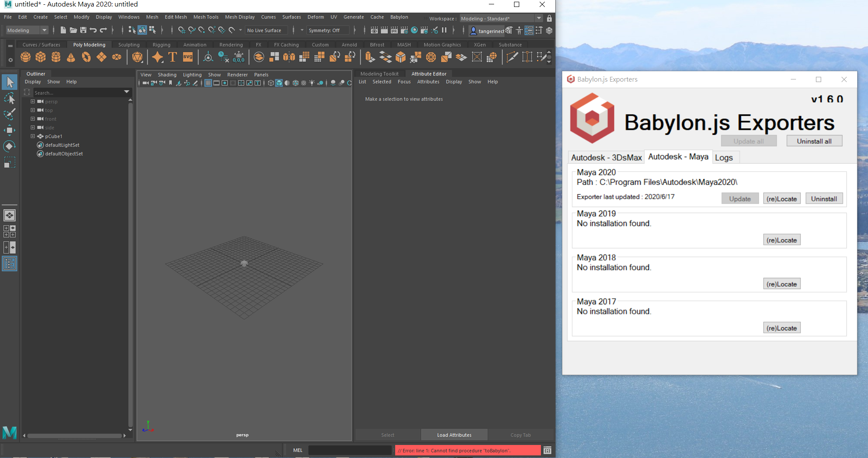Click Uninstall all in Babylon.js Exporters

(x=814, y=141)
